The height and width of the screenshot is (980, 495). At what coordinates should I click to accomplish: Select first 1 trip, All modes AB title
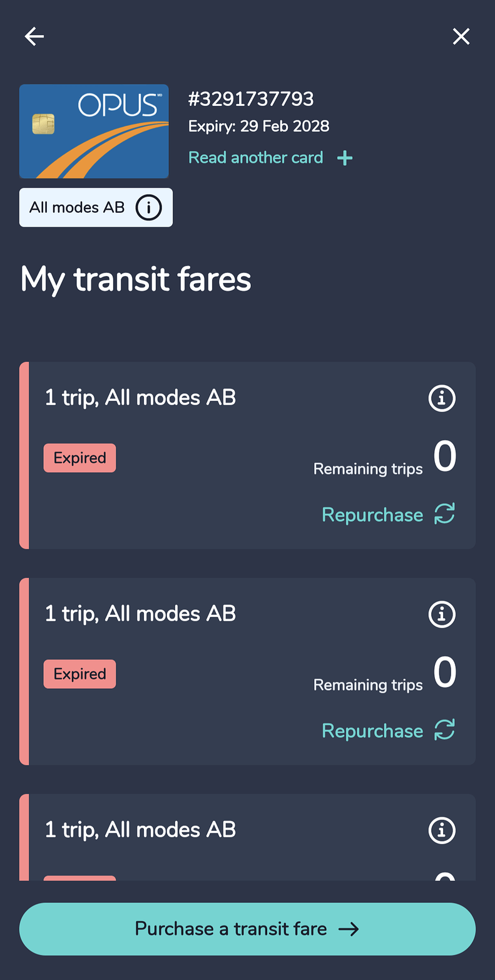pyautogui.click(x=140, y=398)
